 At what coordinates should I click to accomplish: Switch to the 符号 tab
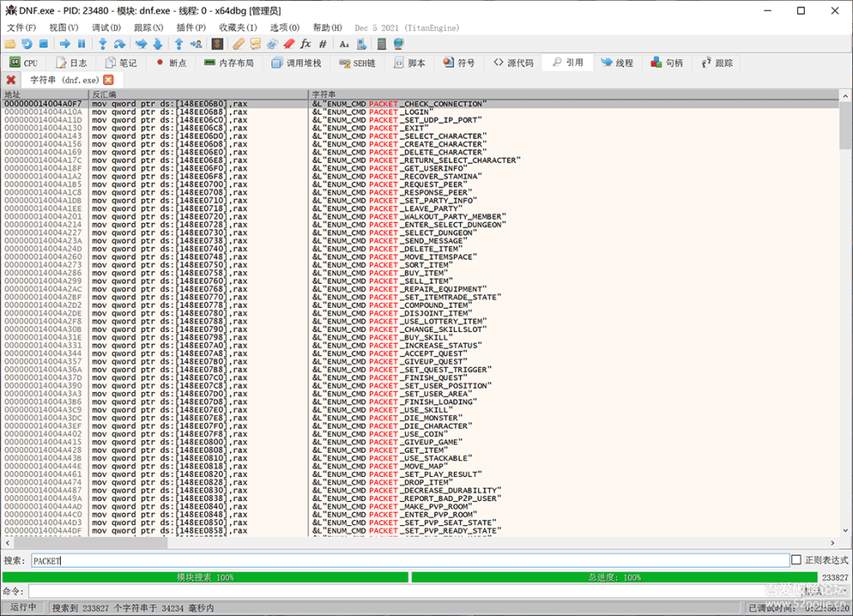(x=459, y=63)
